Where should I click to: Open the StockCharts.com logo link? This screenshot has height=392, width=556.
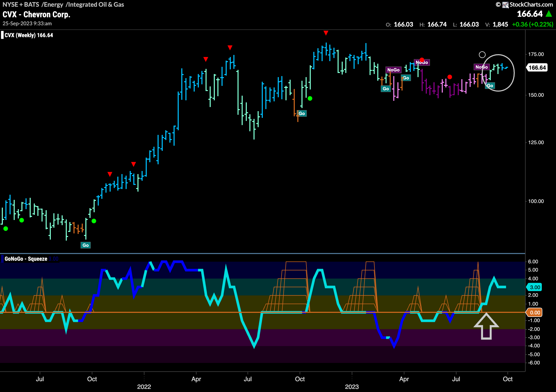tap(528, 5)
